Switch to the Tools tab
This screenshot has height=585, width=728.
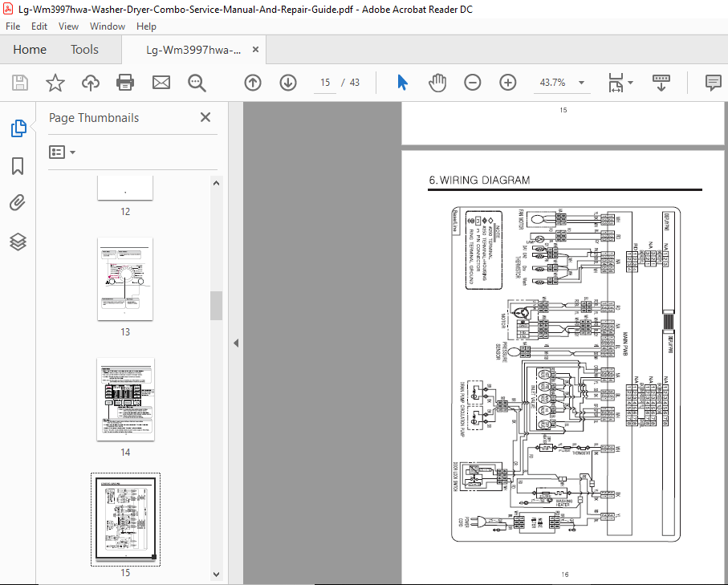point(84,50)
